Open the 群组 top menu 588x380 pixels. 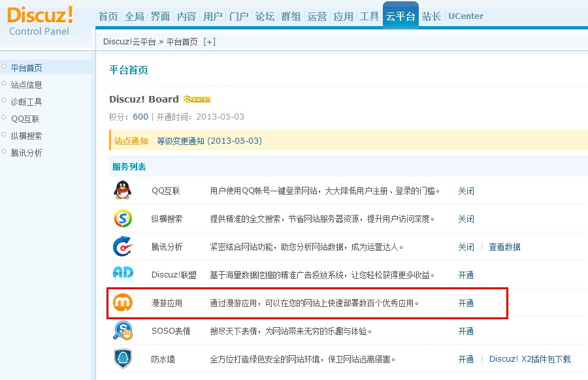(291, 16)
